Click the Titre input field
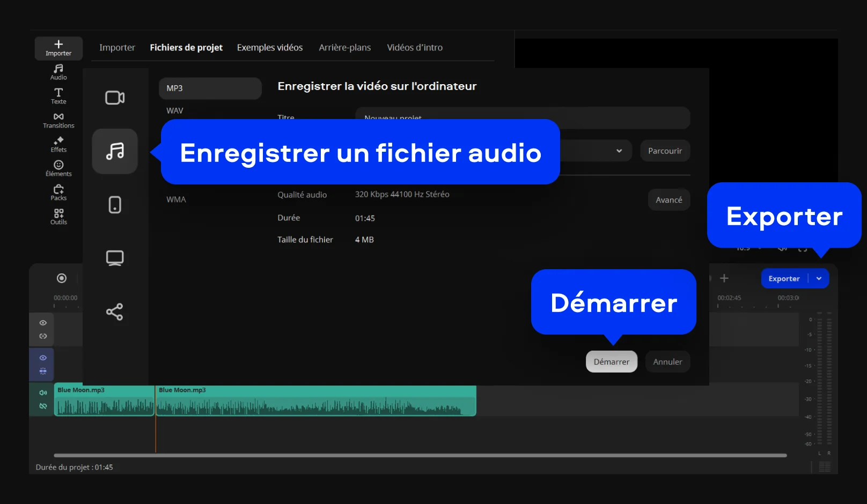Screen dimensions: 867x504 coord(523,117)
